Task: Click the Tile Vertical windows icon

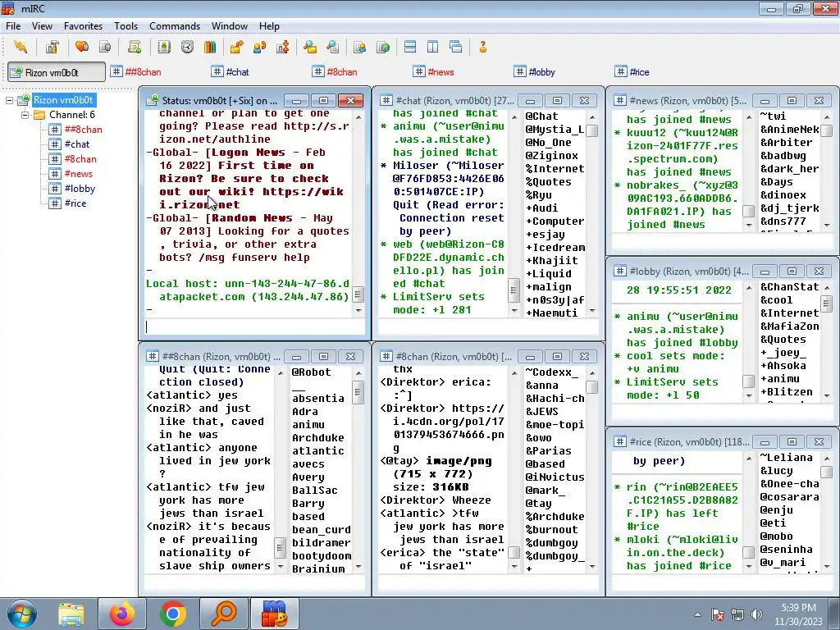Action: [x=433, y=47]
